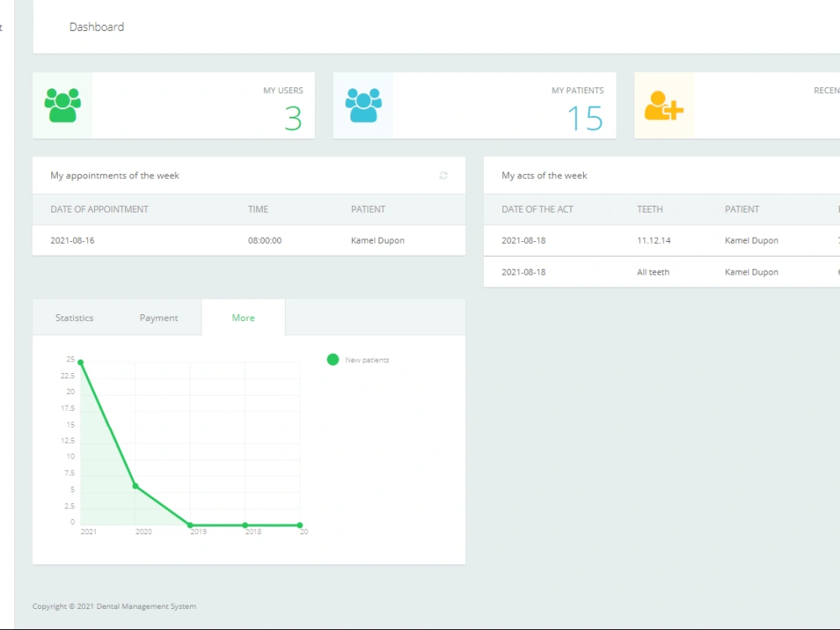Click the 2020 data point on chart
Screen dimensions: 840x630
click(x=135, y=486)
